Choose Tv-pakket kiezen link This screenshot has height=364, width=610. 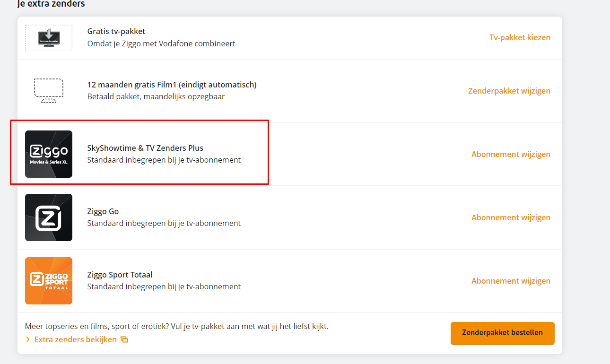[520, 37]
